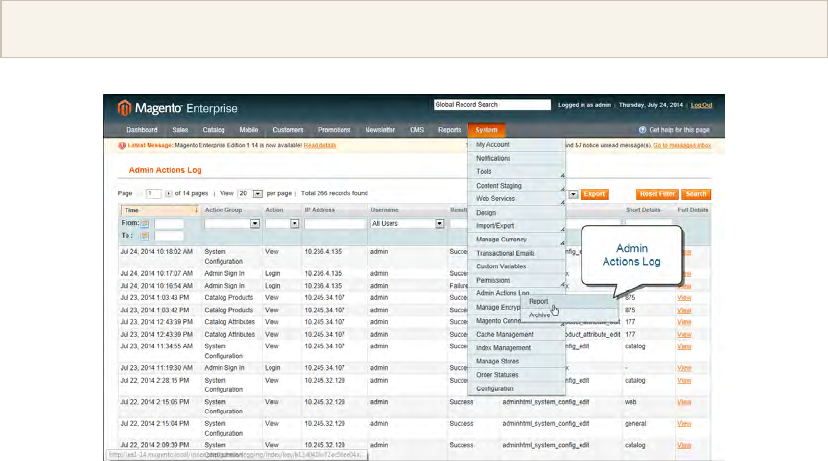Open the Promotions menu
828x461 pixels.
point(334,130)
